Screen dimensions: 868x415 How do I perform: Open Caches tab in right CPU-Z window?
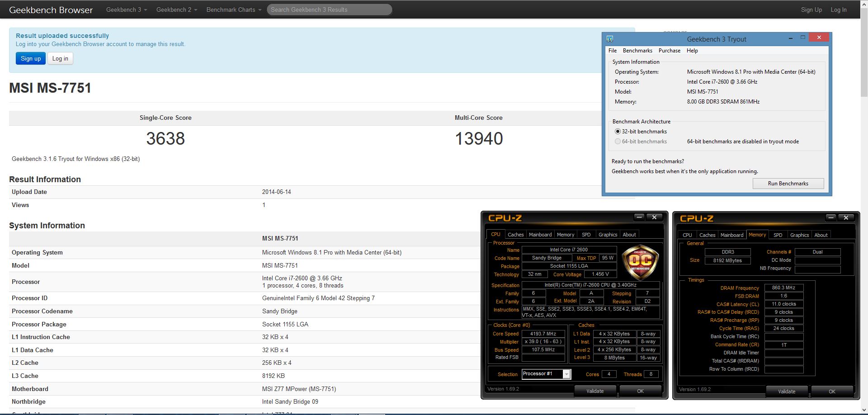(x=707, y=235)
